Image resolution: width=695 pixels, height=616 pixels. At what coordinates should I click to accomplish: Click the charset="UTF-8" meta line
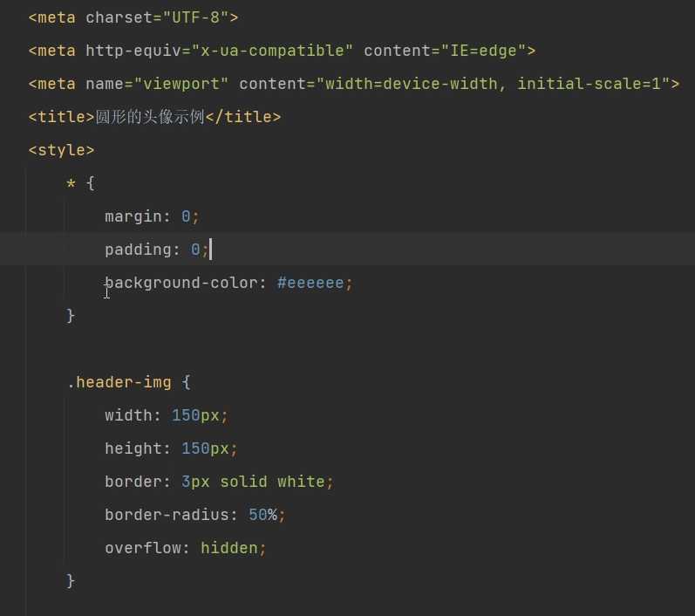pyautogui.click(x=133, y=17)
